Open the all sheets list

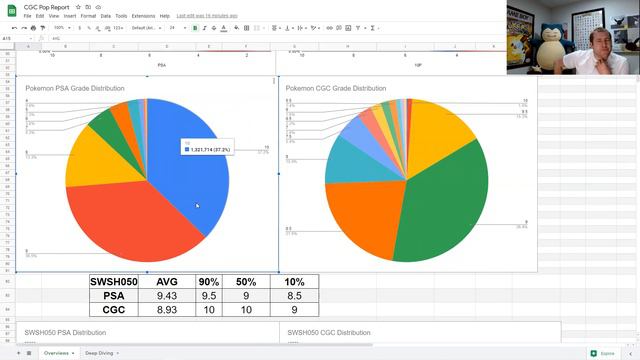29,353
